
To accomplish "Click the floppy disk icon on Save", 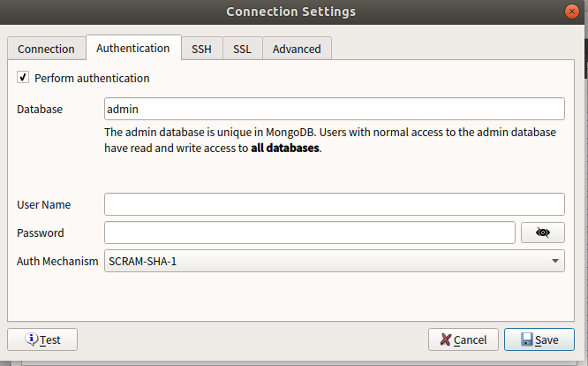I will click(526, 339).
